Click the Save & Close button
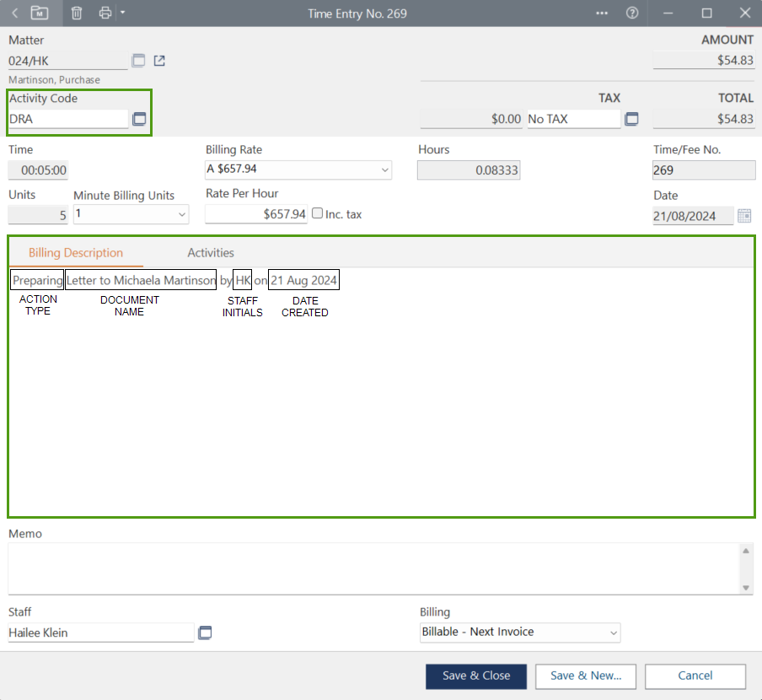This screenshot has height=700, width=762. tap(476, 676)
